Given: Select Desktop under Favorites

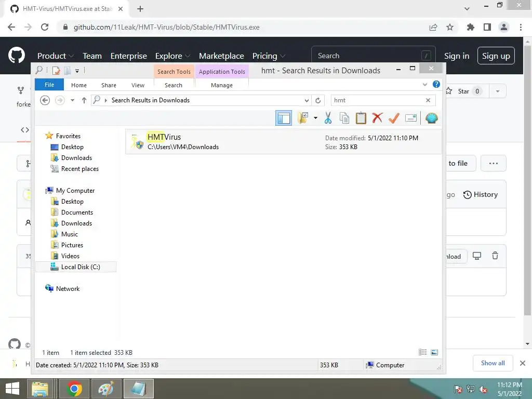Looking at the screenshot, I should (72, 147).
